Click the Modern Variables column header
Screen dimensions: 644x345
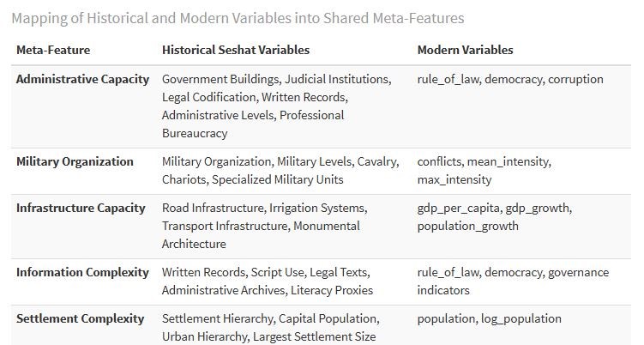(465, 50)
